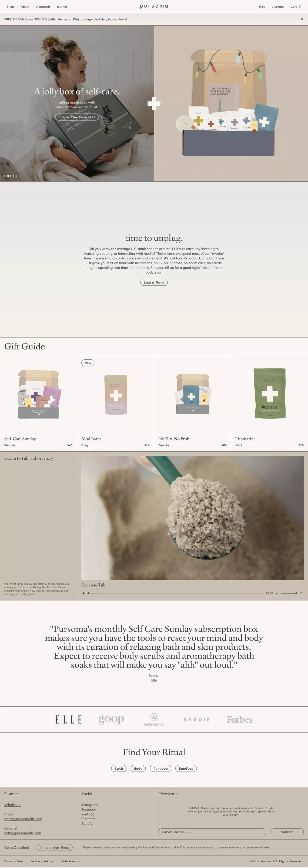Open the Instagram social link

(89, 805)
